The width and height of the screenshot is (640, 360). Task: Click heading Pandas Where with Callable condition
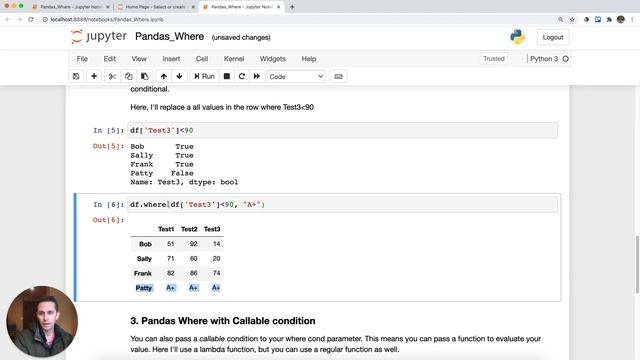click(223, 321)
